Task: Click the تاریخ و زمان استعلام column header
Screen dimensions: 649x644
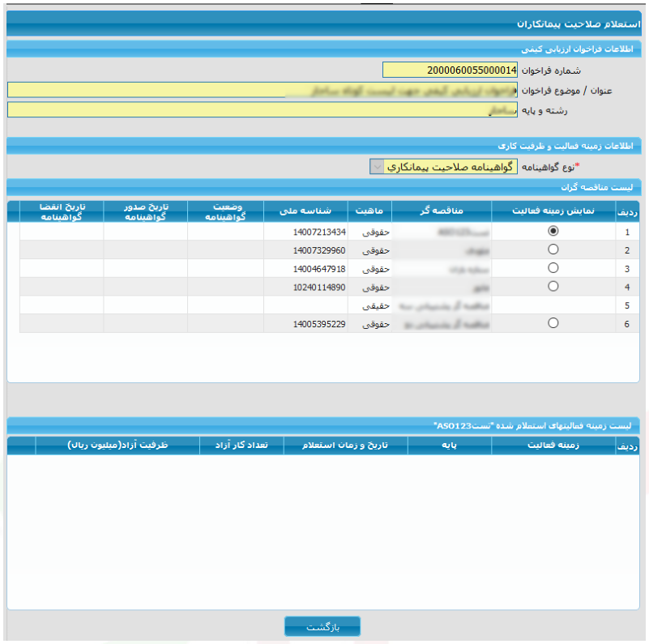Action: click(x=346, y=446)
